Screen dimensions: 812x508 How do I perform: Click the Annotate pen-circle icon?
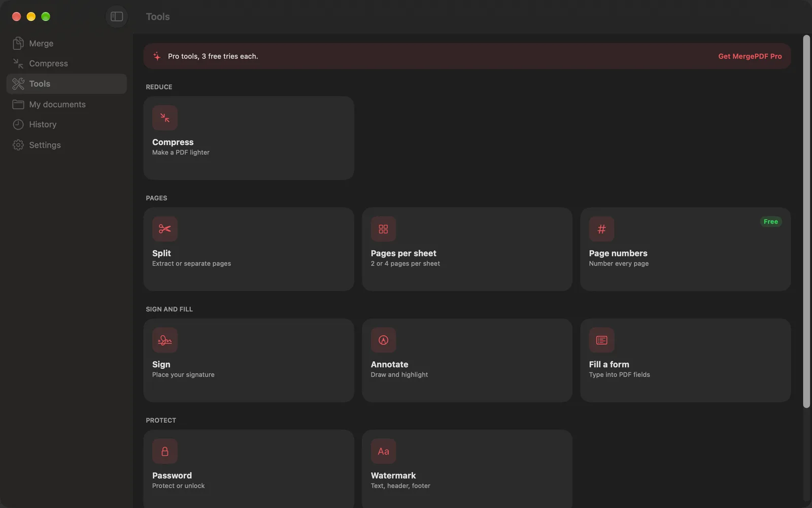(x=383, y=340)
